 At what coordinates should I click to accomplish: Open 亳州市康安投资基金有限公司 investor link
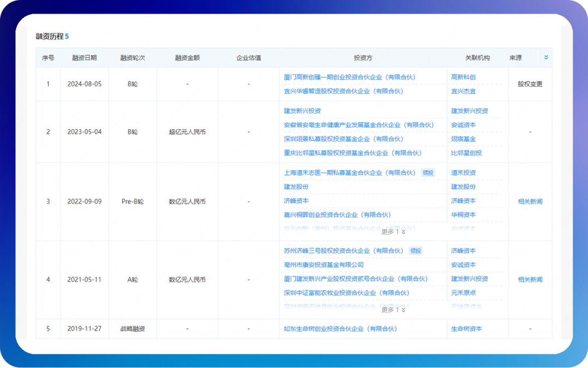pos(323,265)
